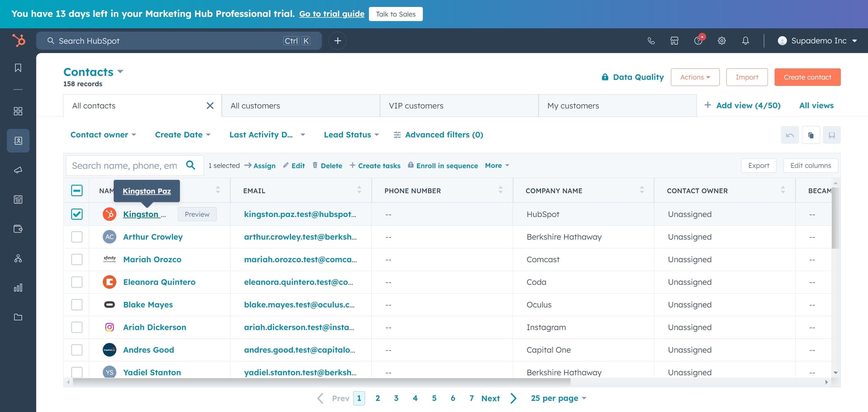Image resolution: width=868 pixels, height=412 pixels.
Task: Click the contacts search input field
Action: [125, 166]
